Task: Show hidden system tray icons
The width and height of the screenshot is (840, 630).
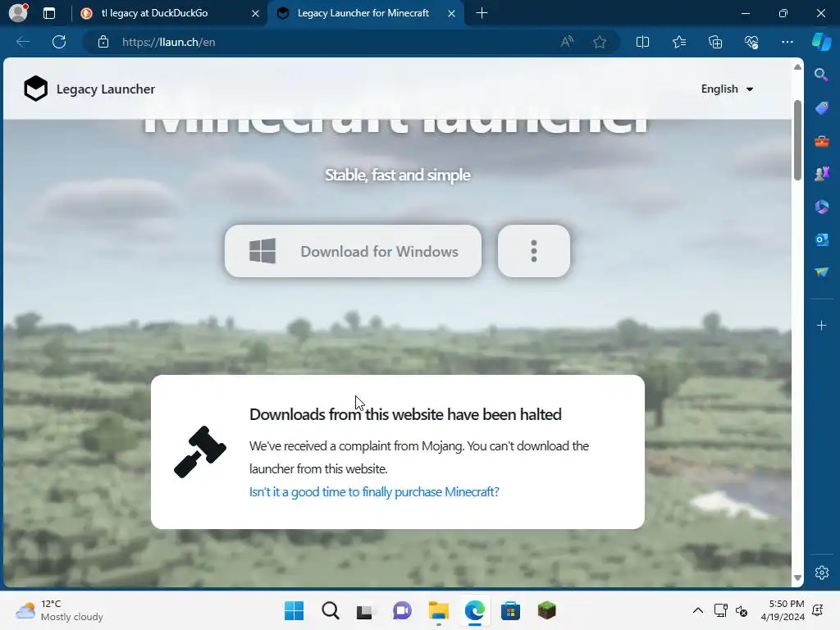Action: point(697,610)
